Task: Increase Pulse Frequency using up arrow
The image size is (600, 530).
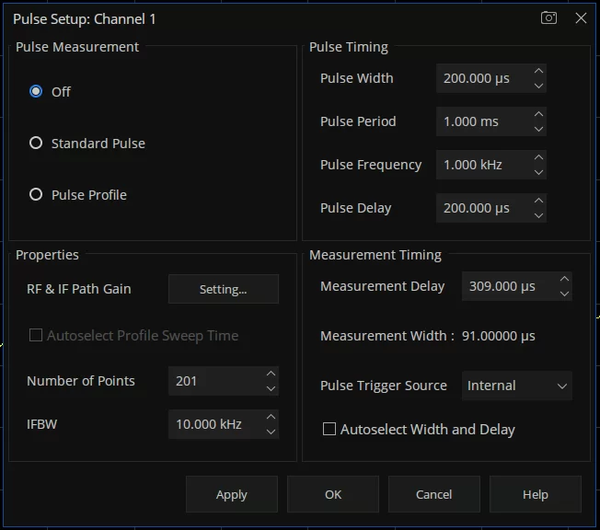Action: coord(539,157)
